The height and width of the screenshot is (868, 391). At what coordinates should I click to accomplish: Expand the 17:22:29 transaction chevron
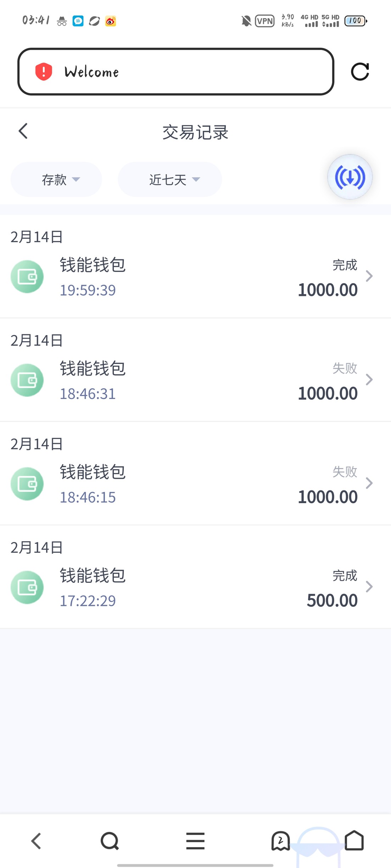point(369,587)
